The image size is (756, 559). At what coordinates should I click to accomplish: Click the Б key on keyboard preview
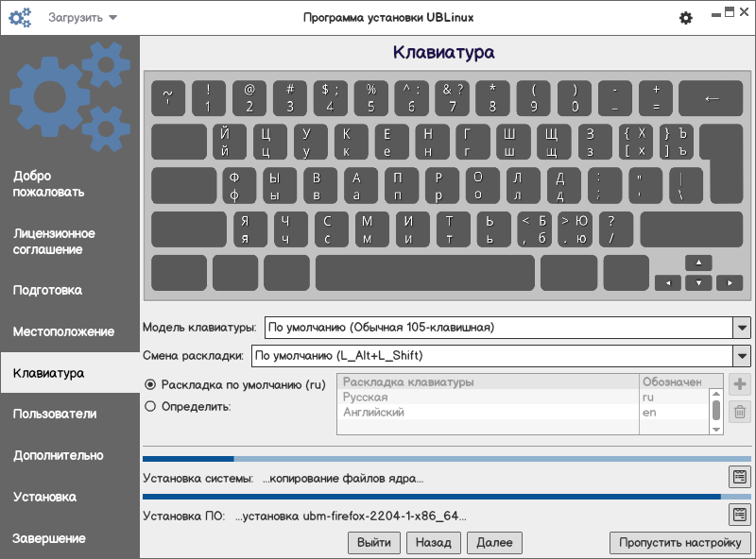(x=534, y=229)
